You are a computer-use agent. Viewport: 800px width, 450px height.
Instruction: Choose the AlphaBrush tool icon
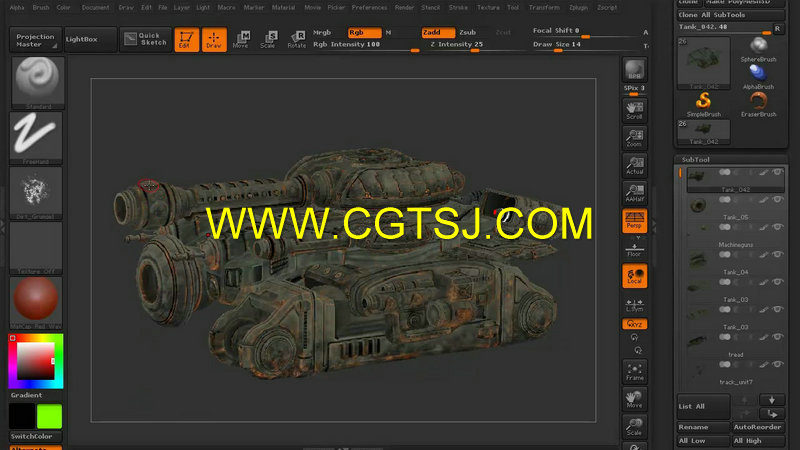(x=758, y=77)
